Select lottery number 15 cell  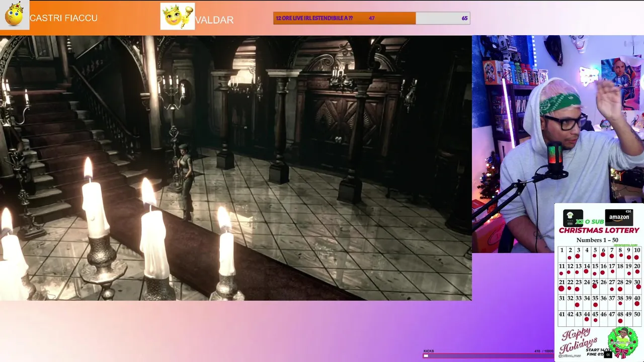pos(595,270)
